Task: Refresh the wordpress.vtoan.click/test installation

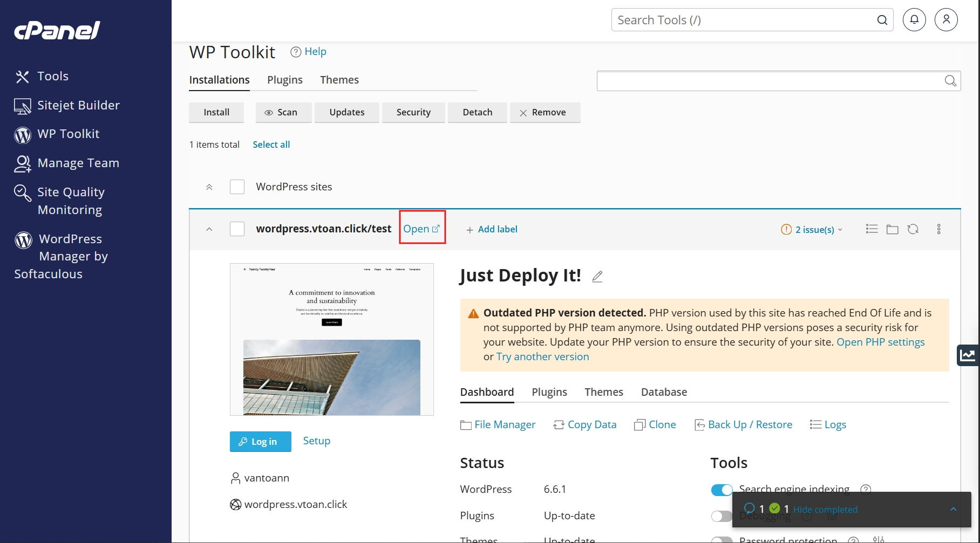Action: 913,229
